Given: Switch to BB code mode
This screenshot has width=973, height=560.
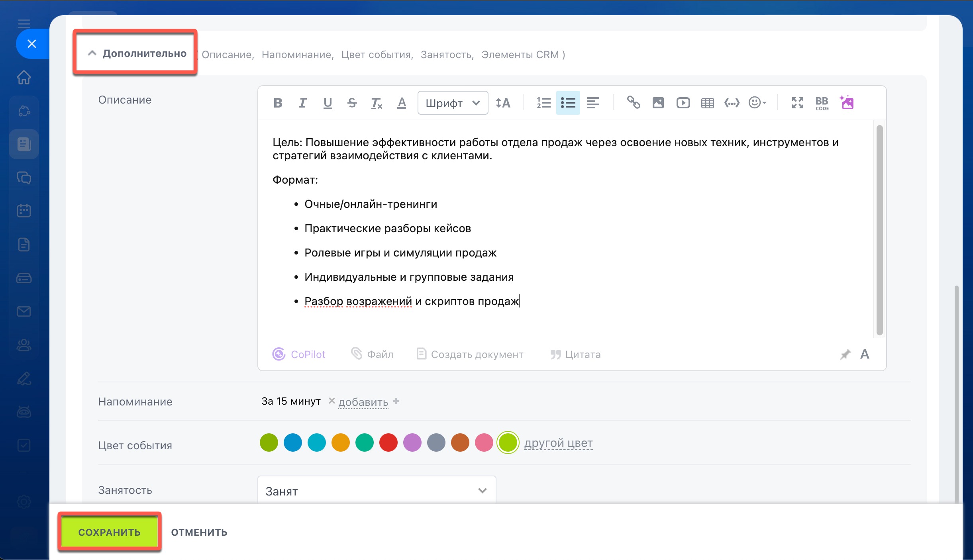Looking at the screenshot, I should pyautogui.click(x=822, y=103).
